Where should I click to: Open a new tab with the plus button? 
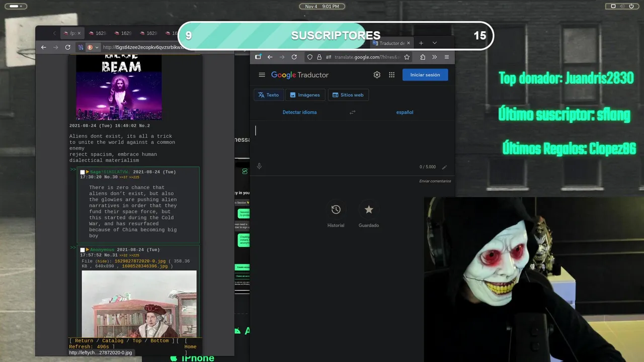[x=421, y=43]
